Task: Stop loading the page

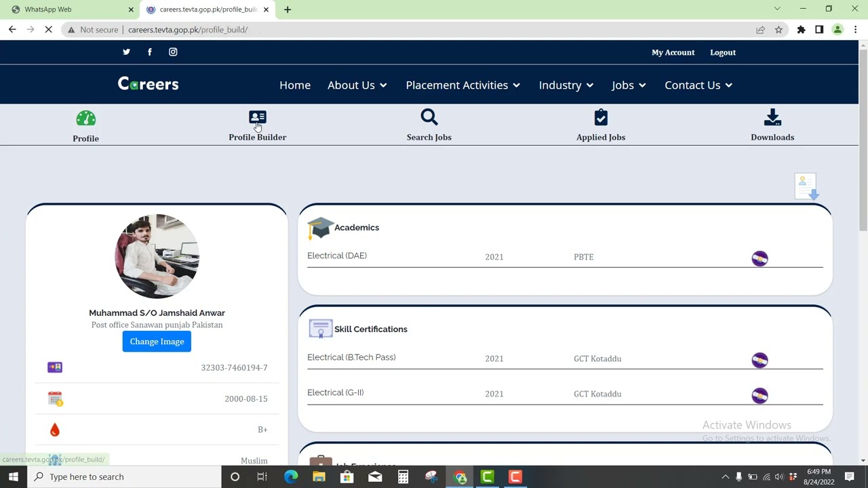Action: pos(49,30)
